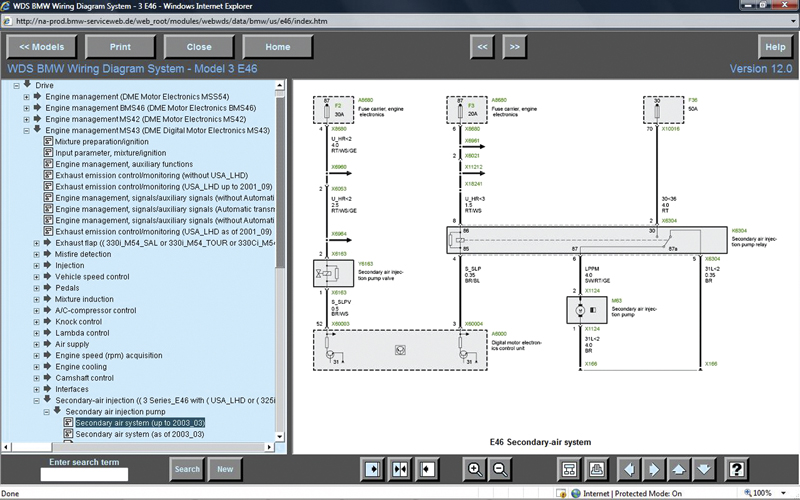Click the F3 20A fuse symbol

pos(460,110)
